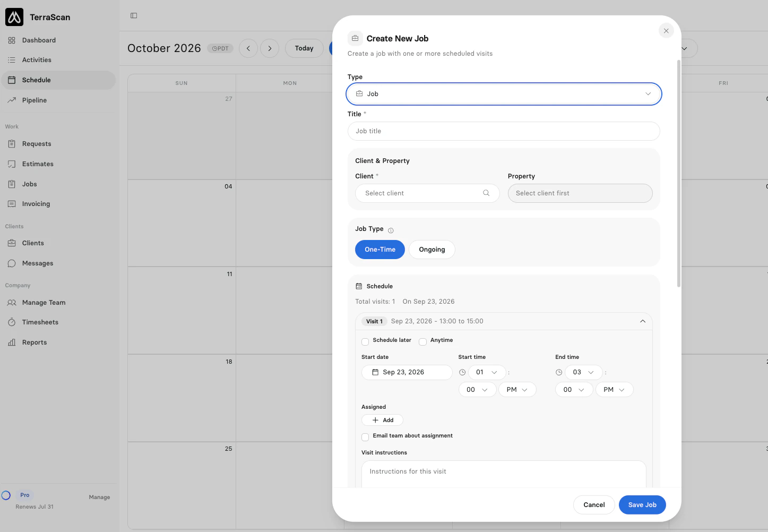This screenshot has width=768, height=532.
Task: Click the Reports bar chart icon
Action: [12, 342]
